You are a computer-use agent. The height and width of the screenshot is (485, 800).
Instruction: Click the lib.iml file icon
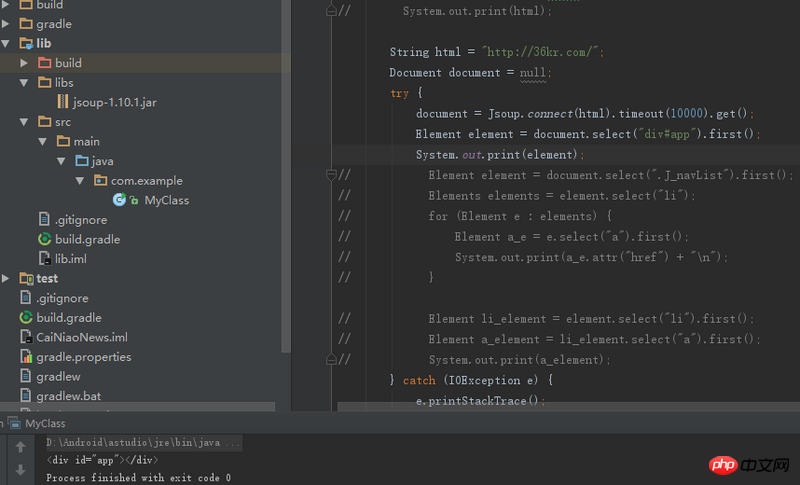pyautogui.click(x=44, y=259)
